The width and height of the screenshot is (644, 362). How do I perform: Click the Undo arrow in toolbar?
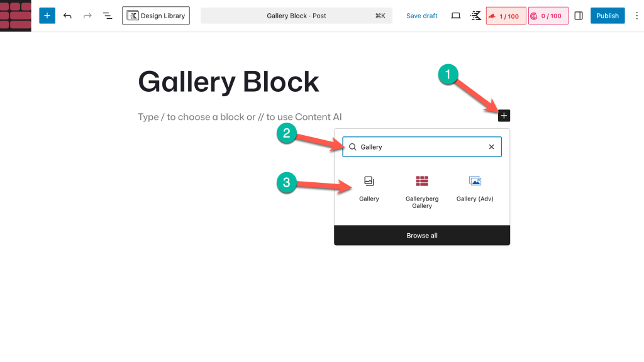pos(67,16)
